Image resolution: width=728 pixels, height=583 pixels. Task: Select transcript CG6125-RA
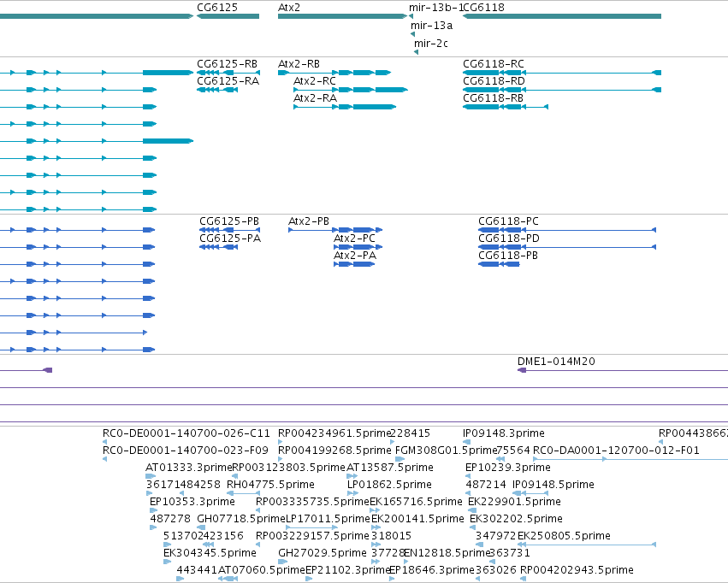(x=217, y=90)
